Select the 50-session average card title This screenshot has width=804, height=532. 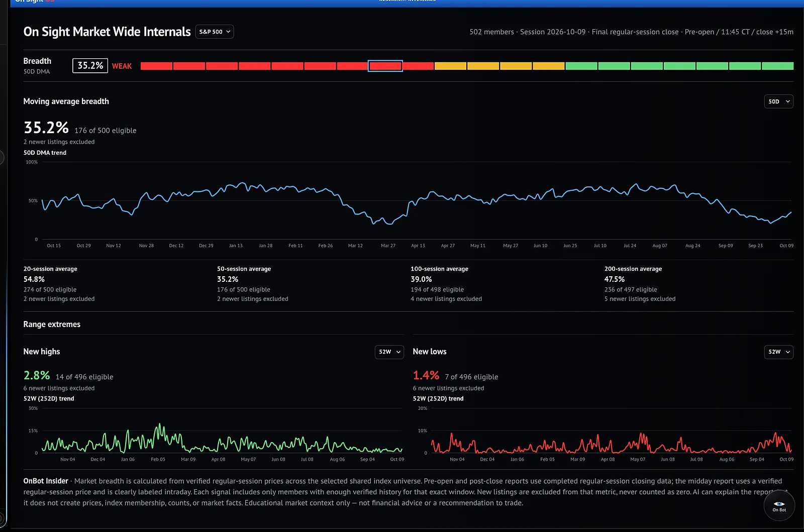(244, 269)
